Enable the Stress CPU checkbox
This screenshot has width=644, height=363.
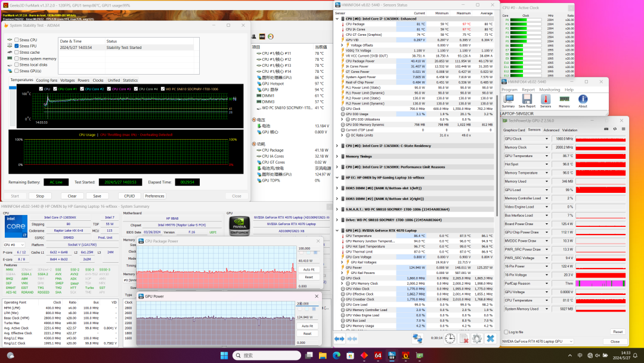click(17, 39)
